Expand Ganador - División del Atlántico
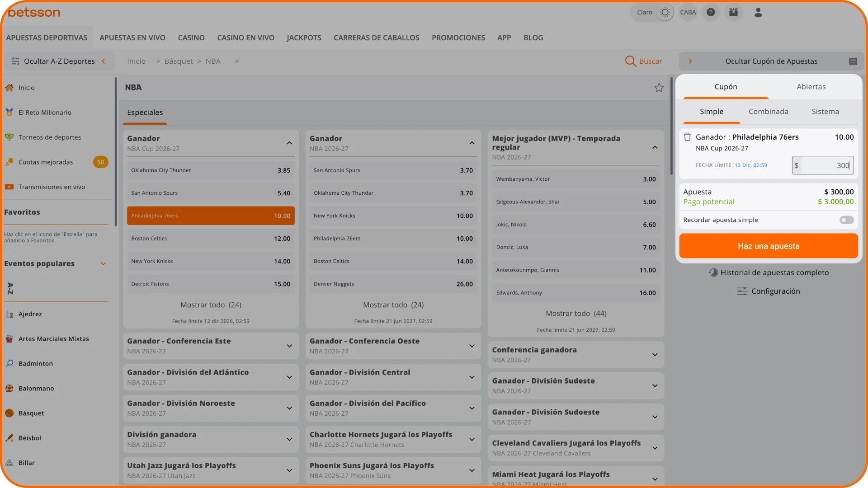Viewport: 868px width, 488px height. [289, 377]
